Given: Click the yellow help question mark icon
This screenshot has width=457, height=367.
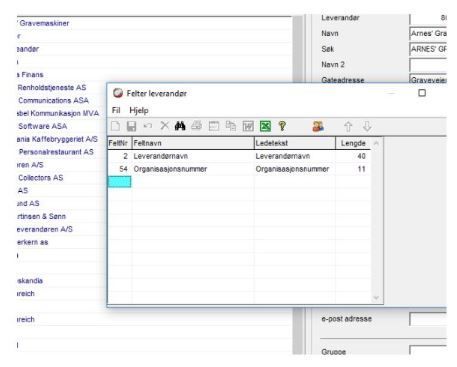Looking at the screenshot, I should [x=282, y=126].
